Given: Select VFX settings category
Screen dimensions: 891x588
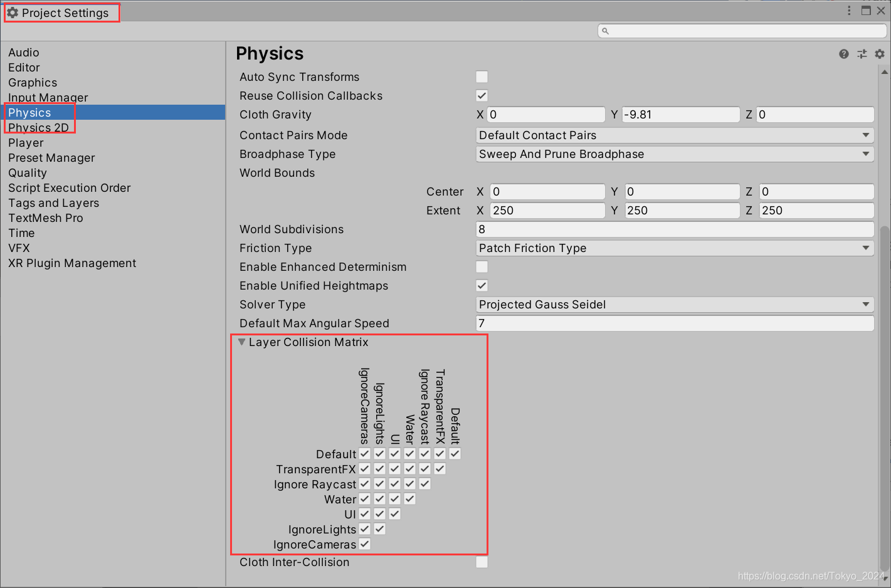Looking at the screenshot, I should (19, 248).
